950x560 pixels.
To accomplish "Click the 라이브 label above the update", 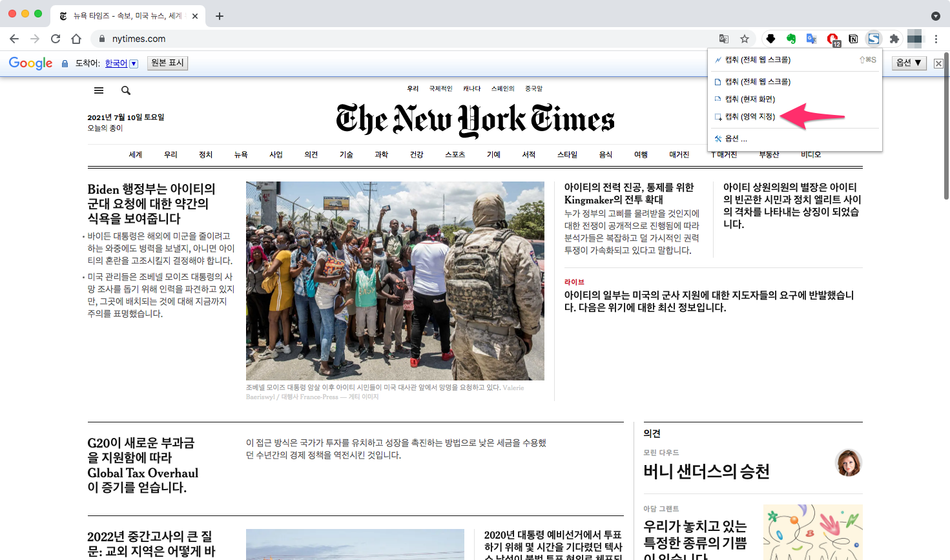I will pos(574,282).
